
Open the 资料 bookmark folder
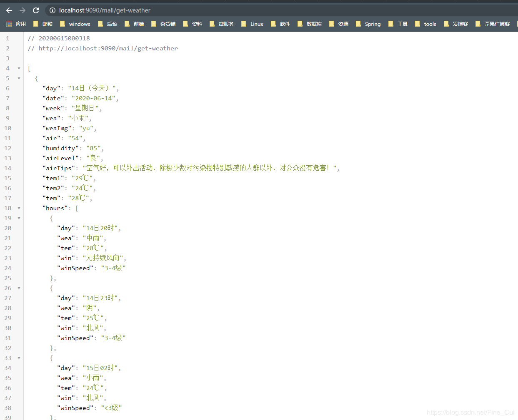point(193,24)
